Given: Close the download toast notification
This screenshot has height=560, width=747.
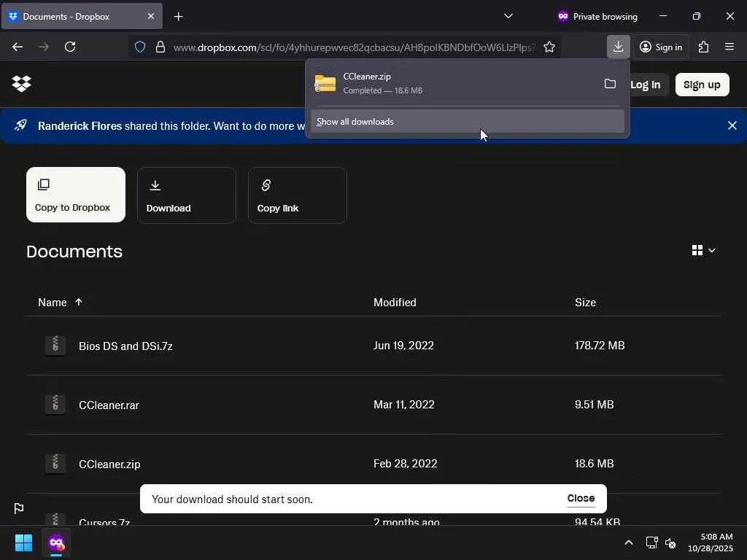Looking at the screenshot, I should (581, 498).
